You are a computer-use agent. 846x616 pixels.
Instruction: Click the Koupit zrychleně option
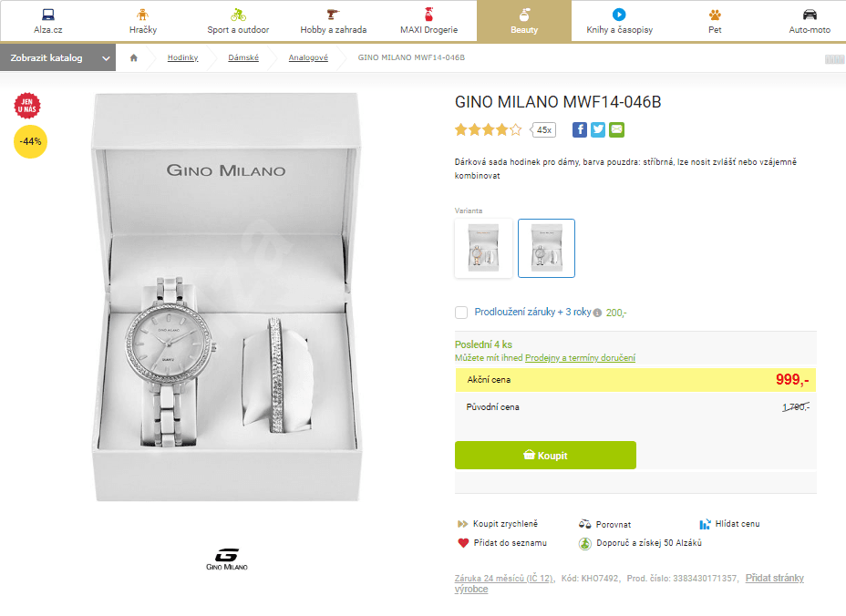point(504,524)
